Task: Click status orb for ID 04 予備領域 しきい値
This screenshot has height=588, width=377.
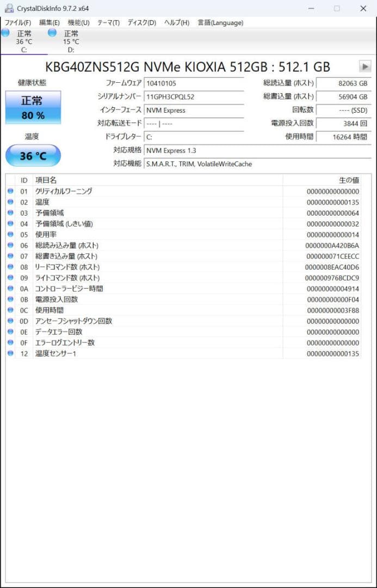Action: [x=10, y=224]
